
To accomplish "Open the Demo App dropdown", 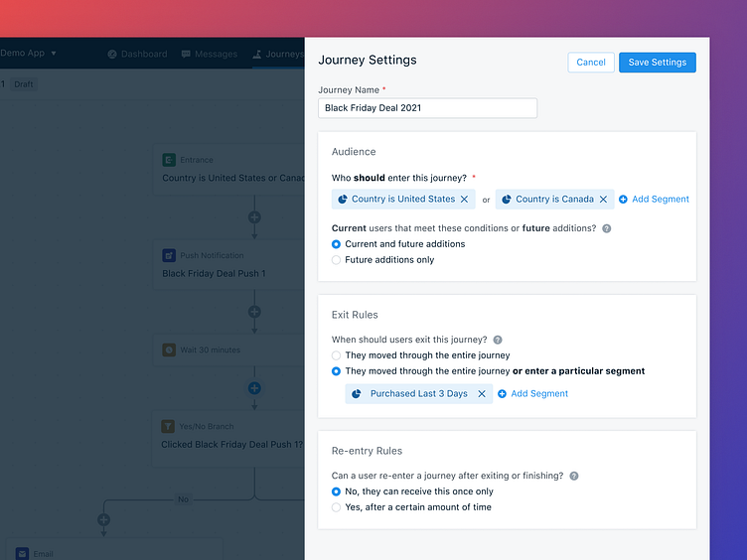I will tap(28, 53).
